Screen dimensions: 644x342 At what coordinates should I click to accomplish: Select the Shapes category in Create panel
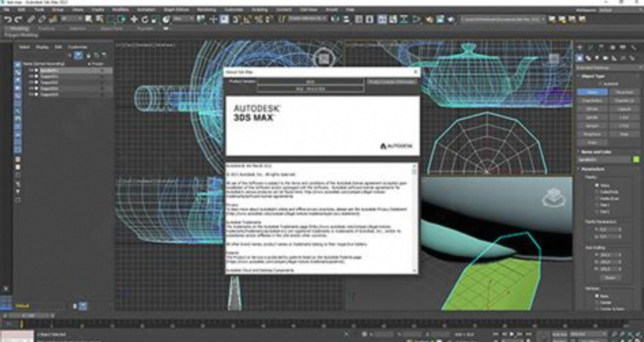click(x=587, y=59)
